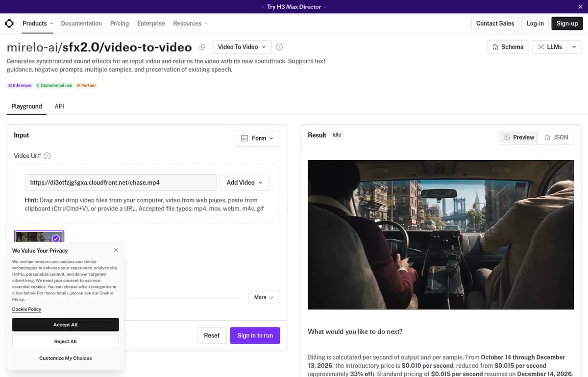Viewport: 588px width, 377px height.
Task: Reset the input form
Action: (x=212, y=335)
